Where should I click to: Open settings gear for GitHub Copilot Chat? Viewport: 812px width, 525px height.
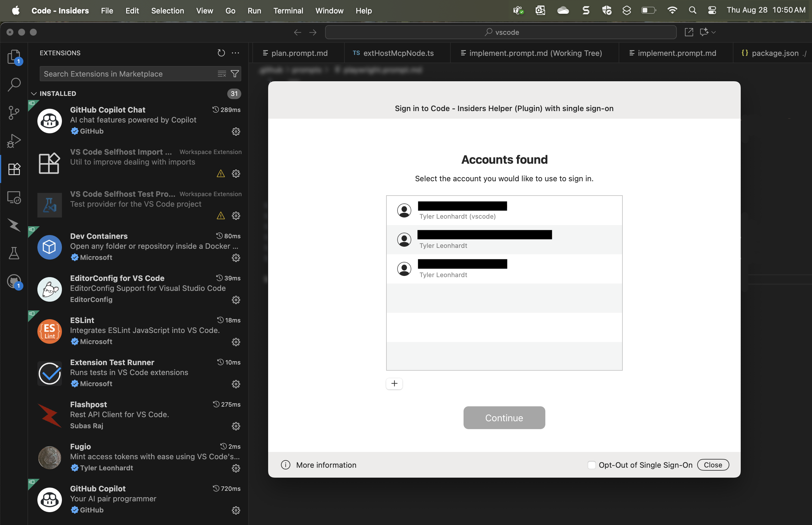click(236, 132)
